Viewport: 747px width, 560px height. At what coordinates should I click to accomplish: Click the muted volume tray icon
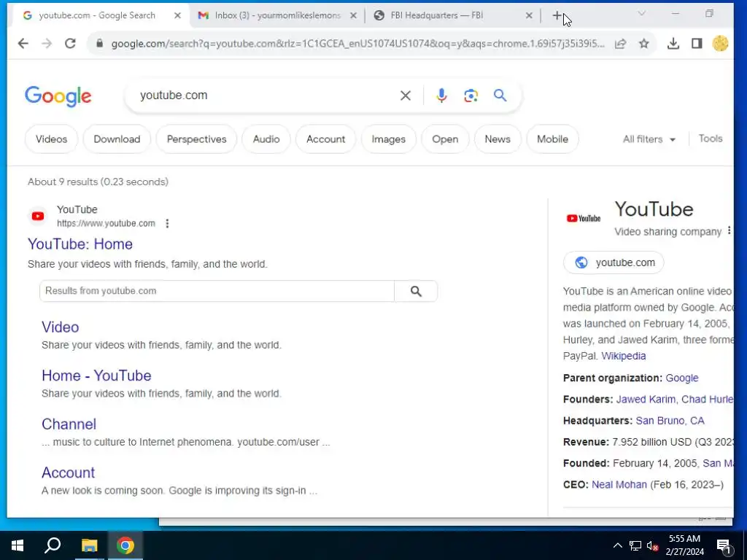click(653, 545)
